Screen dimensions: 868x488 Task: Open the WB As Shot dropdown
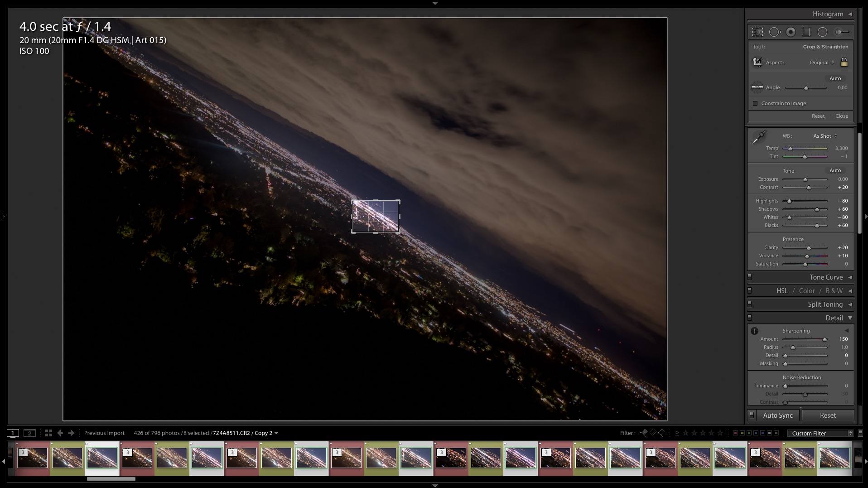coord(825,136)
